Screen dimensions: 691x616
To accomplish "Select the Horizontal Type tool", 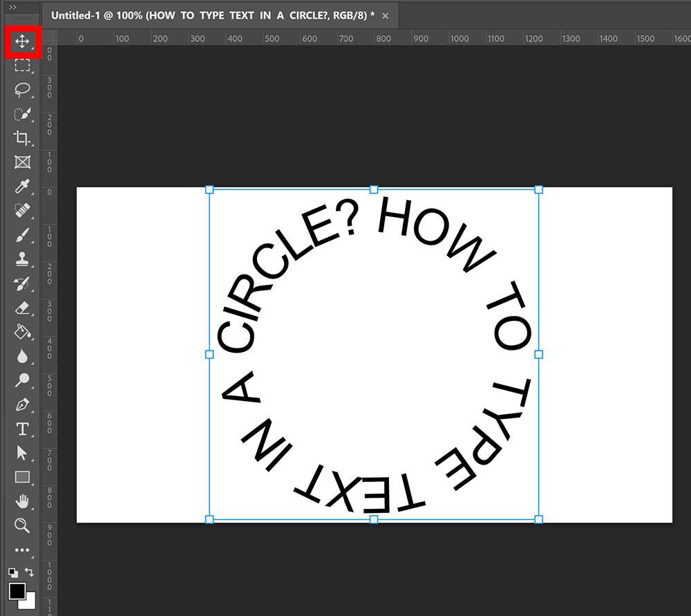I will pos(22,429).
